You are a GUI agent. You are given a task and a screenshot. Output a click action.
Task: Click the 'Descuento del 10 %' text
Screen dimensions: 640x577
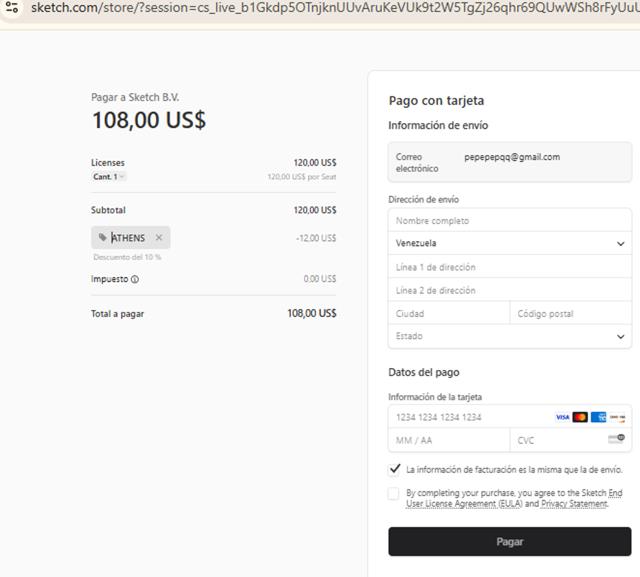127,257
